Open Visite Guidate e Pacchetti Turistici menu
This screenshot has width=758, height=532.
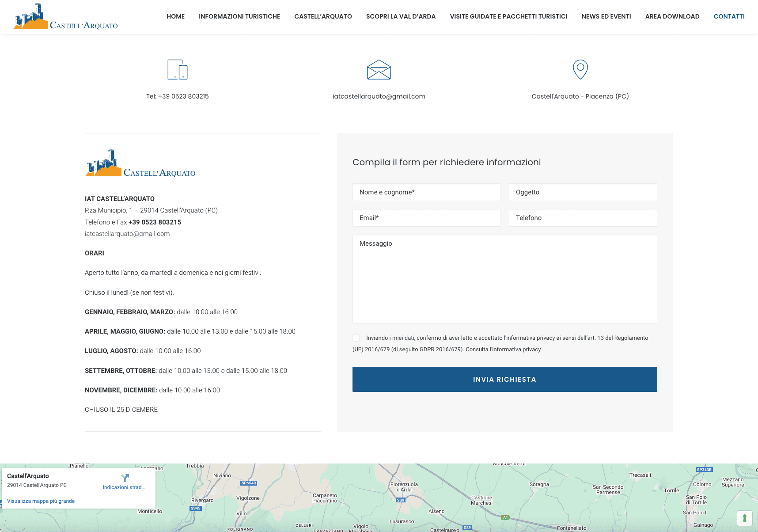(508, 16)
